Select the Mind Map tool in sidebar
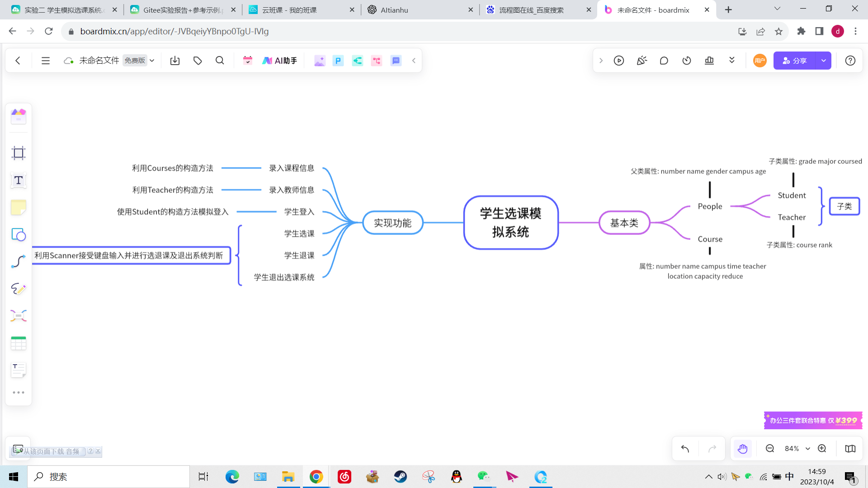Viewport: 868px width, 488px height. [18, 315]
